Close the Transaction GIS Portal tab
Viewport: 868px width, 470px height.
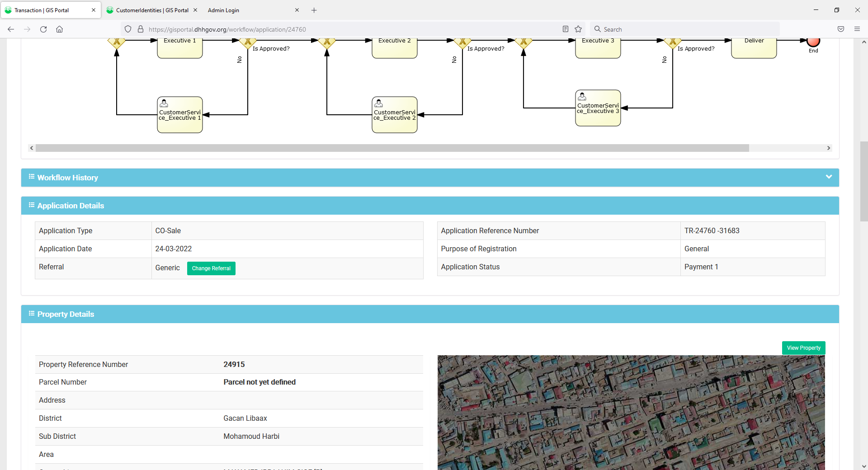tap(94, 10)
